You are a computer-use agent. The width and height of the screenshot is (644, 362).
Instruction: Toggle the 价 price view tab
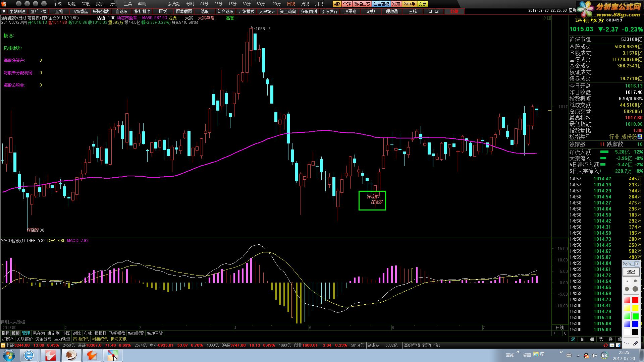582,339
